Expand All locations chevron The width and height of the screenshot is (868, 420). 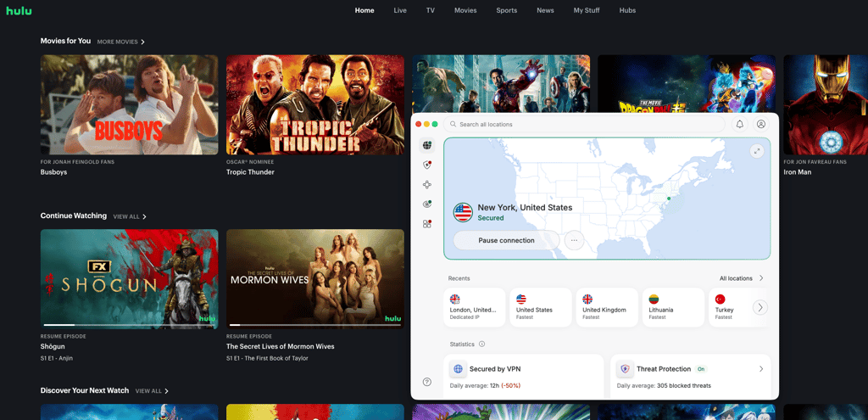[761, 278]
